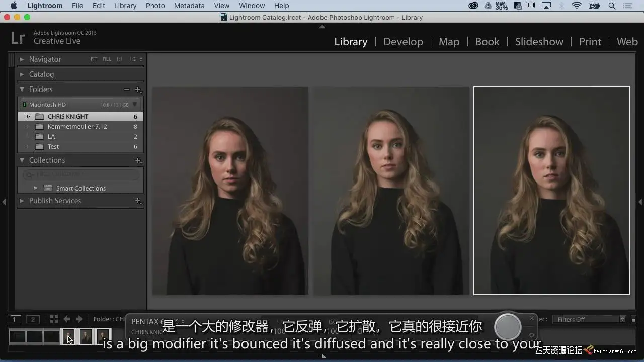Open the Web module

[x=627, y=42]
